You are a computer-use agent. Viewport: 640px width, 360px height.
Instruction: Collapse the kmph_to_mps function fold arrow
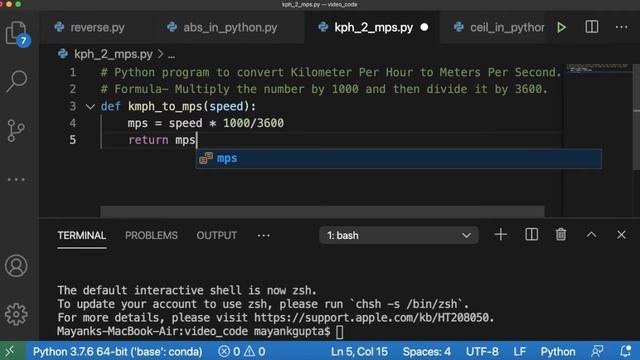(90, 107)
